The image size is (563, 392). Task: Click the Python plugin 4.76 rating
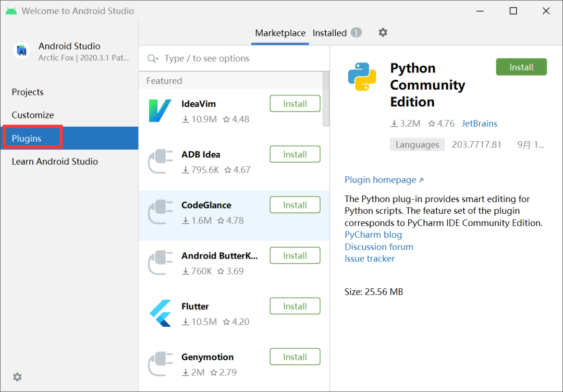click(442, 124)
